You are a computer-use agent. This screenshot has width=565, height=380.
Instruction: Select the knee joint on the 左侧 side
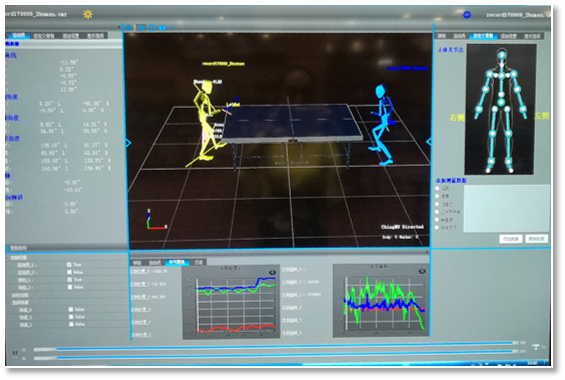coord(508,134)
